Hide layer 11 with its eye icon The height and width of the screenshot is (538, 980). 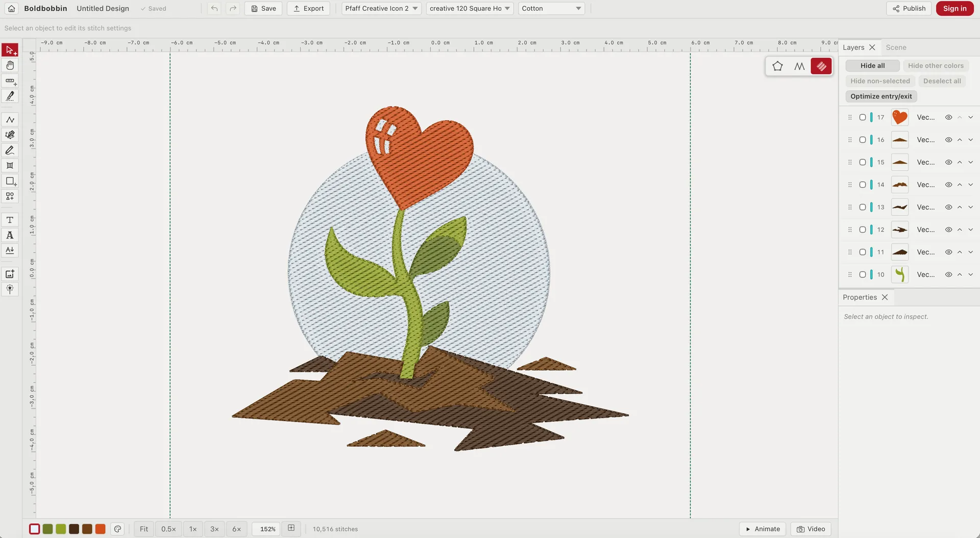948,252
